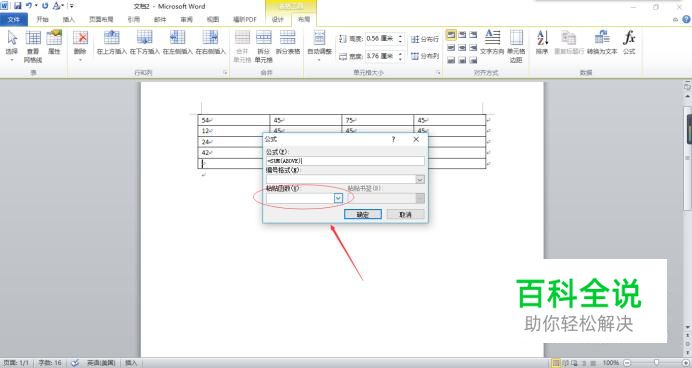Click the Redo icon in quick access toolbar

click(45, 6)
